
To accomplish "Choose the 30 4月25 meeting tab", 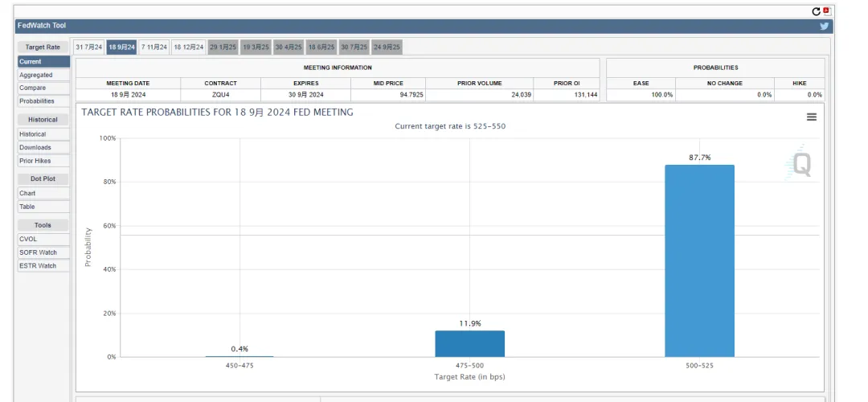I will pos(289,47).
